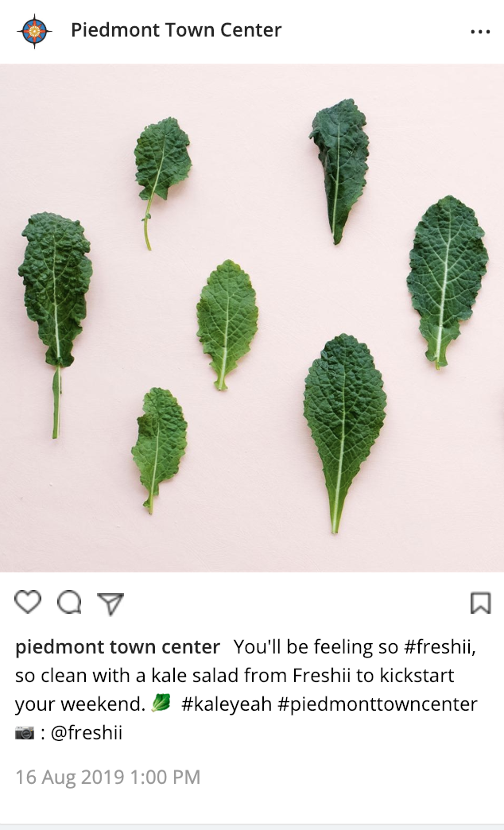Viewport: 504px width, 830px height.
Task: Click the light green center kale leaf
Action: click(227, 324)
